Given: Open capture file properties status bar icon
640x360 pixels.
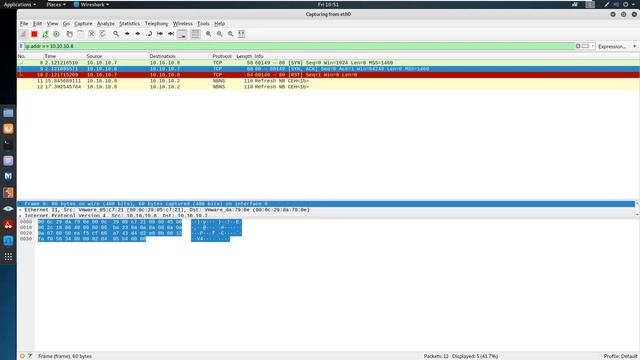Looking at the screenshot, I should [30, 356].
